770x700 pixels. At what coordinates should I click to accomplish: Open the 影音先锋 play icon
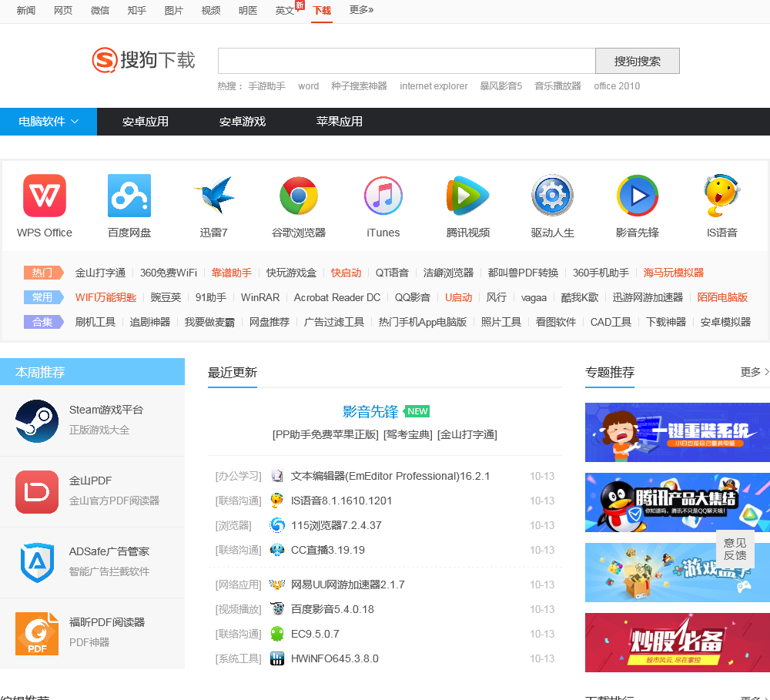pos(638,196)
